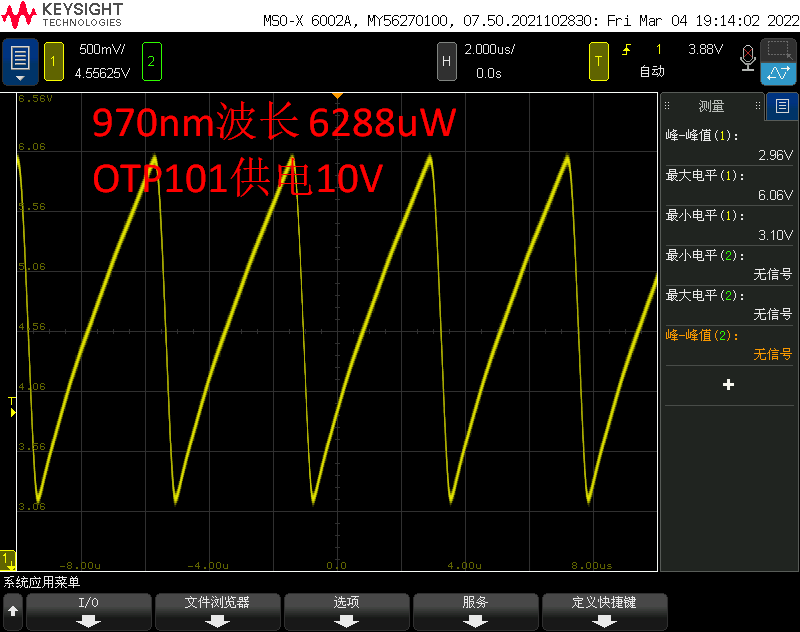The image size is (800, 632).
Task: Click the 4.55625V offset value
Action: (102, 73)
